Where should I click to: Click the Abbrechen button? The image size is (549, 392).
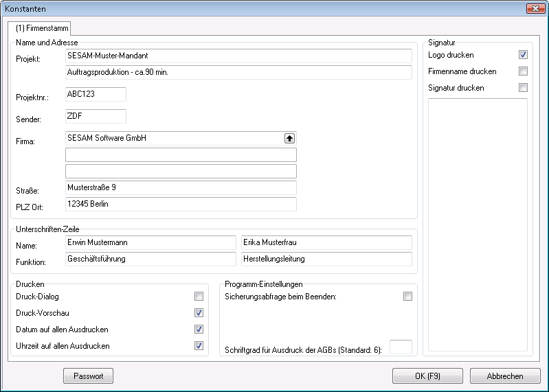click(x=505, y=376)
